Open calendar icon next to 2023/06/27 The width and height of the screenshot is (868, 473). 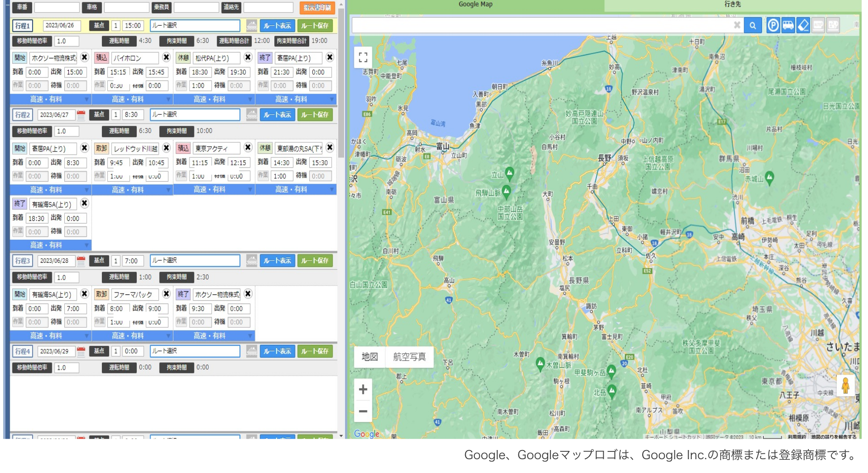[81, 115]
